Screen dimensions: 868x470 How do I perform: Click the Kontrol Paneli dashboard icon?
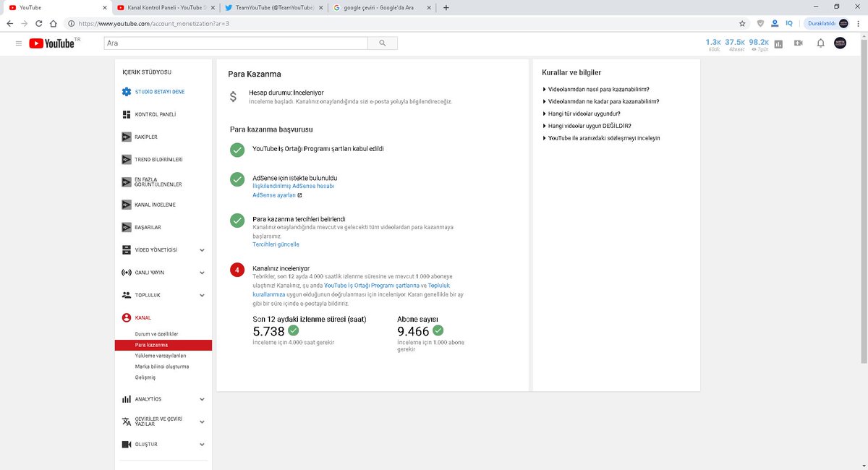point(127,114)
